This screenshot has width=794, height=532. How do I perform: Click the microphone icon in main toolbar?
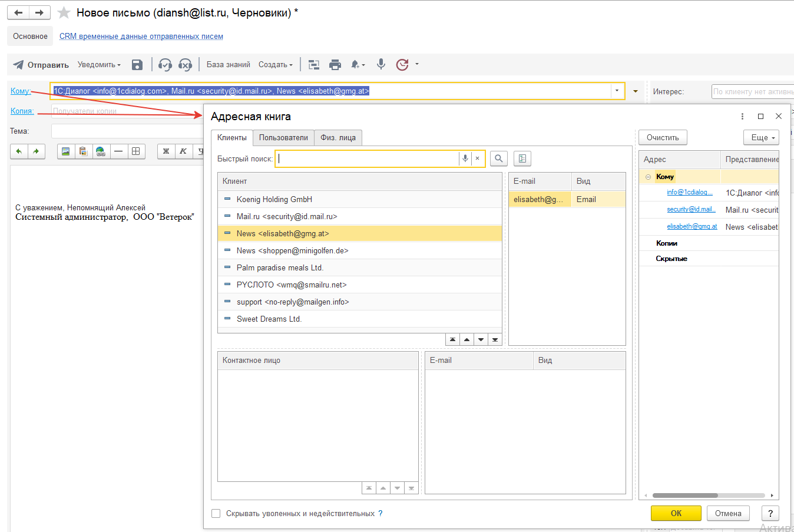pos(381,64)
